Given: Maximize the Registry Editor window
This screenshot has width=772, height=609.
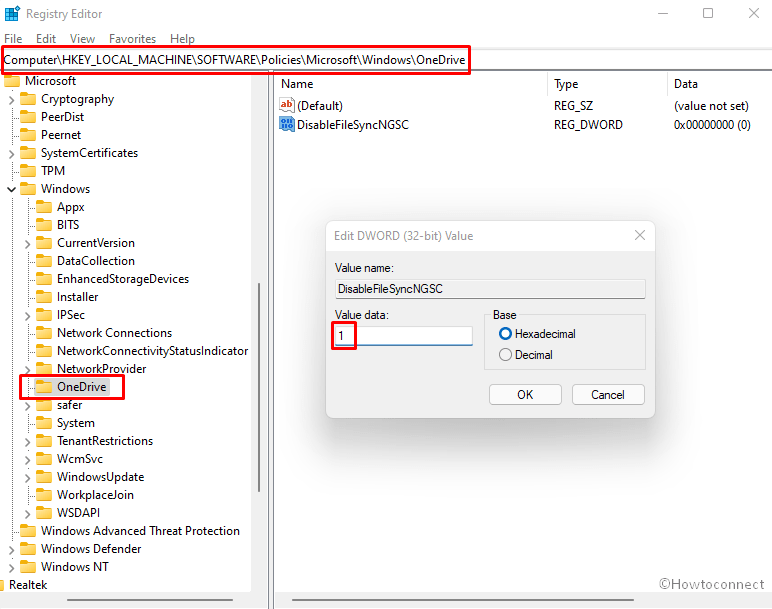Looking at the screenshot, I should click(x=708, y=13).
